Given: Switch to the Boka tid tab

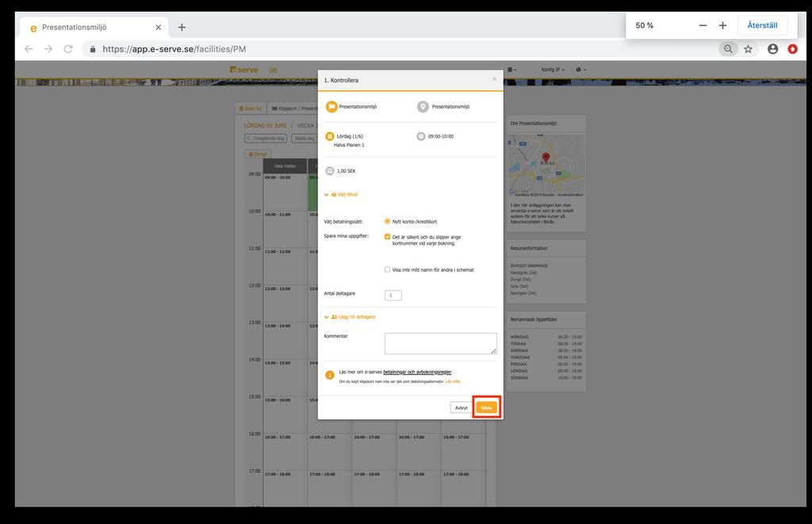Looking at the screenshot, I should [x=251, y=109].
